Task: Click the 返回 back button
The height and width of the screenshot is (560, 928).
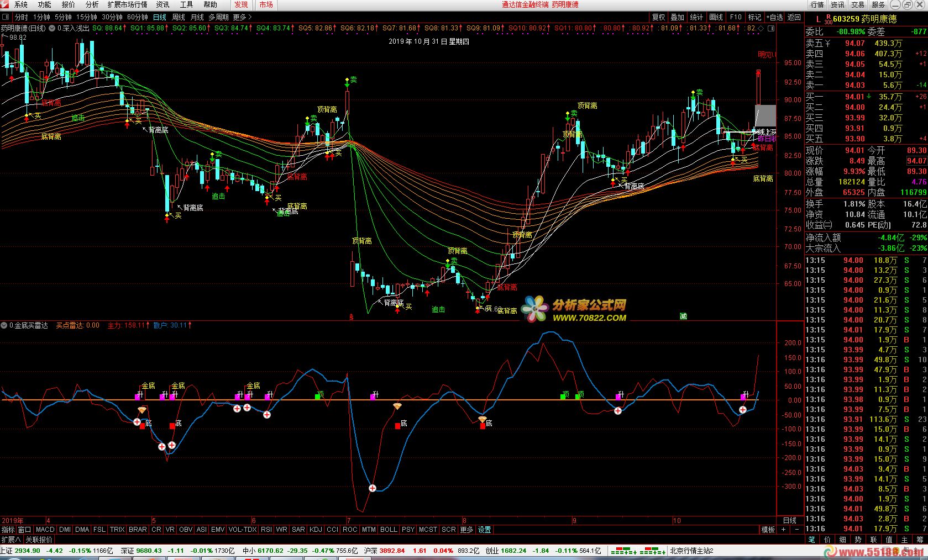Action: [x=794, y=18]
